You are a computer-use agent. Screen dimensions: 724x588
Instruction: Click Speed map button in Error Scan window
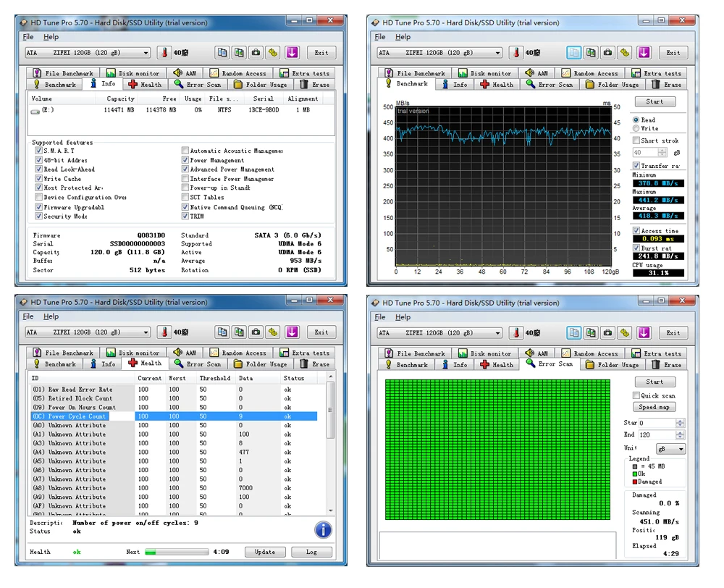tap(654, 407)
